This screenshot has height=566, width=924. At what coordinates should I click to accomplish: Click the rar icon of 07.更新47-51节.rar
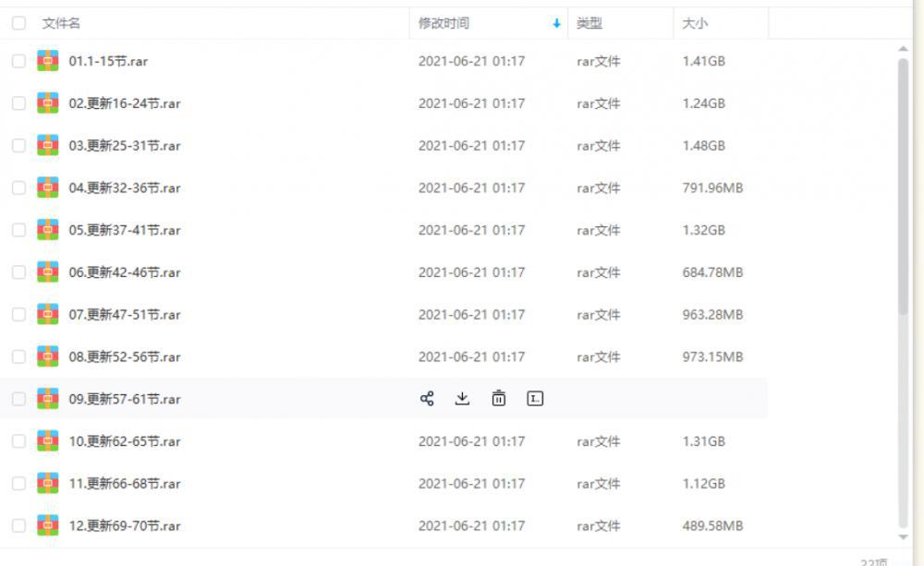[48, 314]
